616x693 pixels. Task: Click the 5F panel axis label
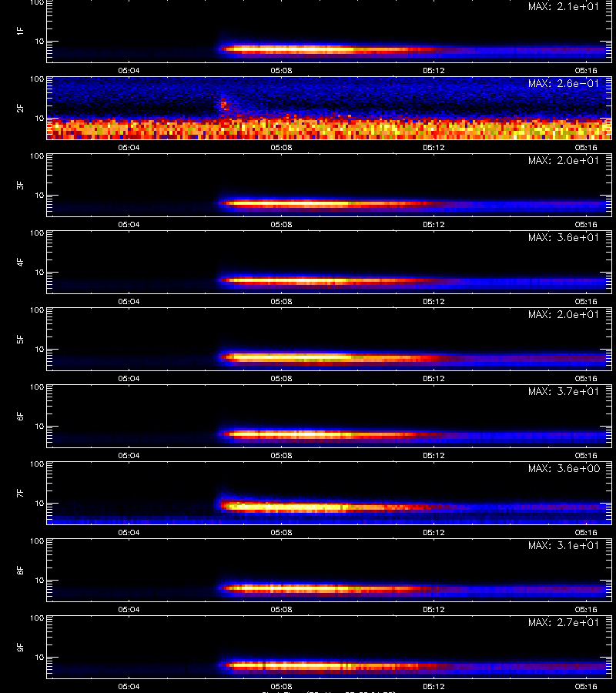coord(19,339)
